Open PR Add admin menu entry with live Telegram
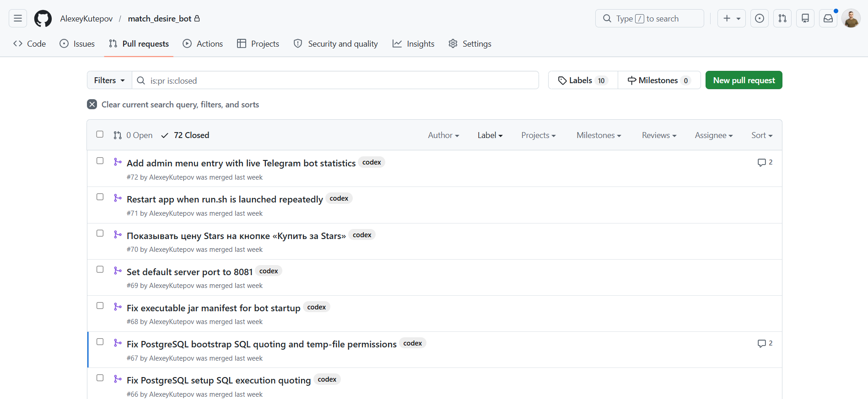 point(241,163)
